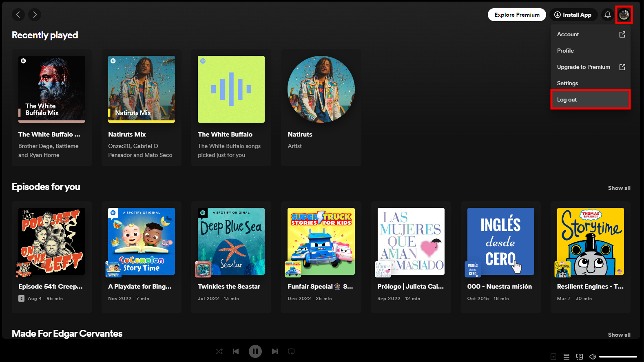Open connect to a device

click(580, 357)
